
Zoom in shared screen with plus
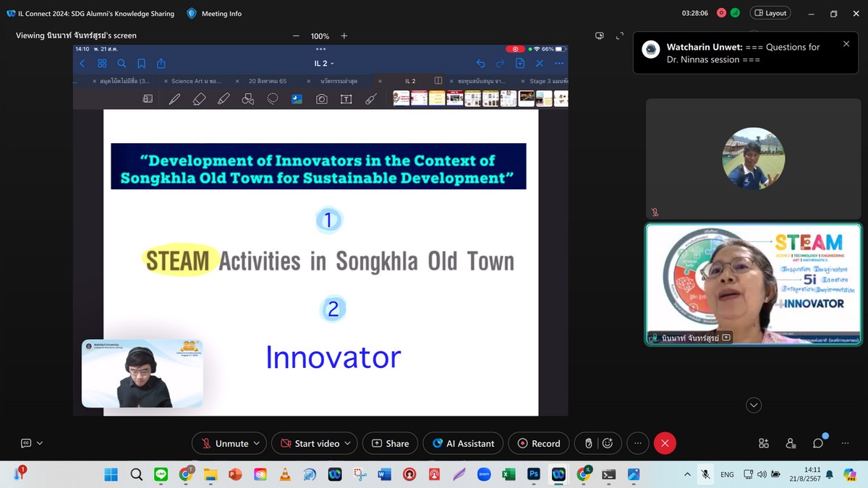point(344,35)
